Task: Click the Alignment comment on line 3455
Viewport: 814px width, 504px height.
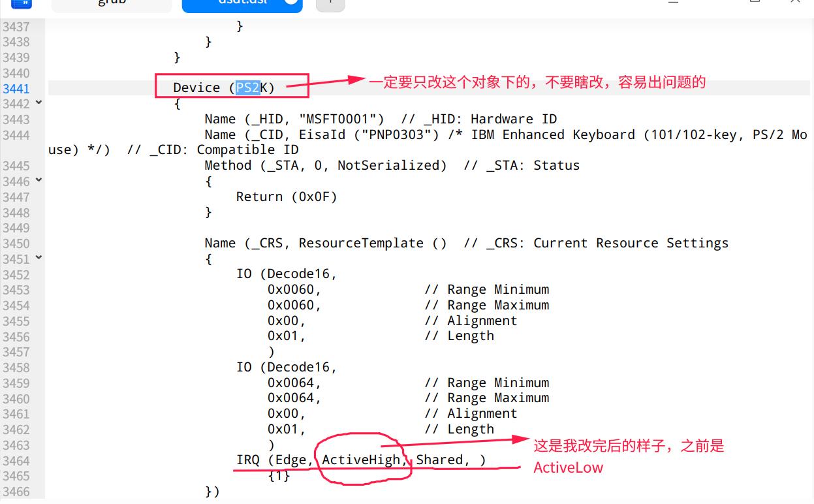Action: pyautogui.click(x=471, y=321)
